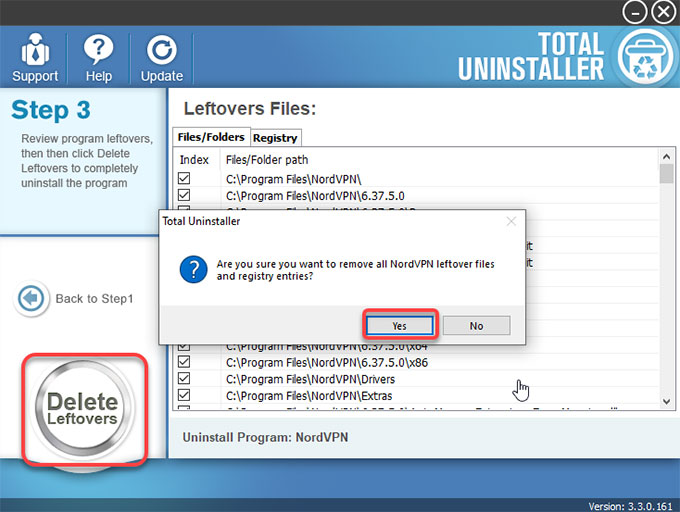Image resolution: width=680 pixels, height=512 pixels.
Task: Go back via Back to Step1 link
Action: (x=94, y=299)
